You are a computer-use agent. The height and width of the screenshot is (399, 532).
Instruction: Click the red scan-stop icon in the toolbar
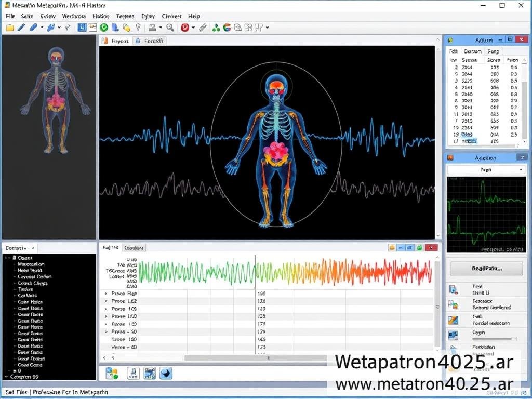tap(184, 28)
